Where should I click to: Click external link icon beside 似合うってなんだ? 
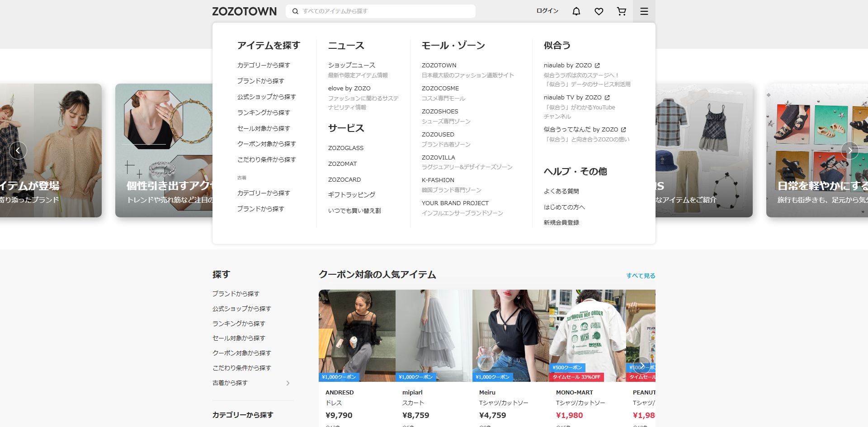pyautogui.click(x=623, y=130)
